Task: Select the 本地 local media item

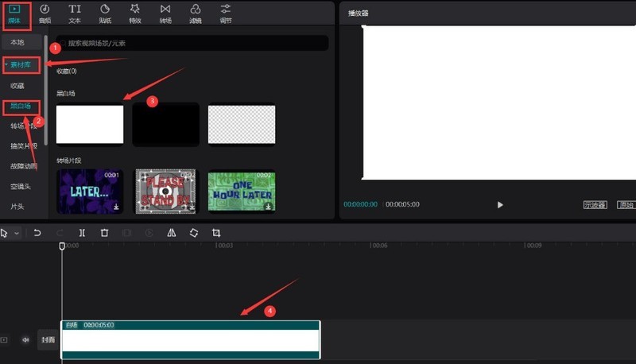Action: pos(17,42)
